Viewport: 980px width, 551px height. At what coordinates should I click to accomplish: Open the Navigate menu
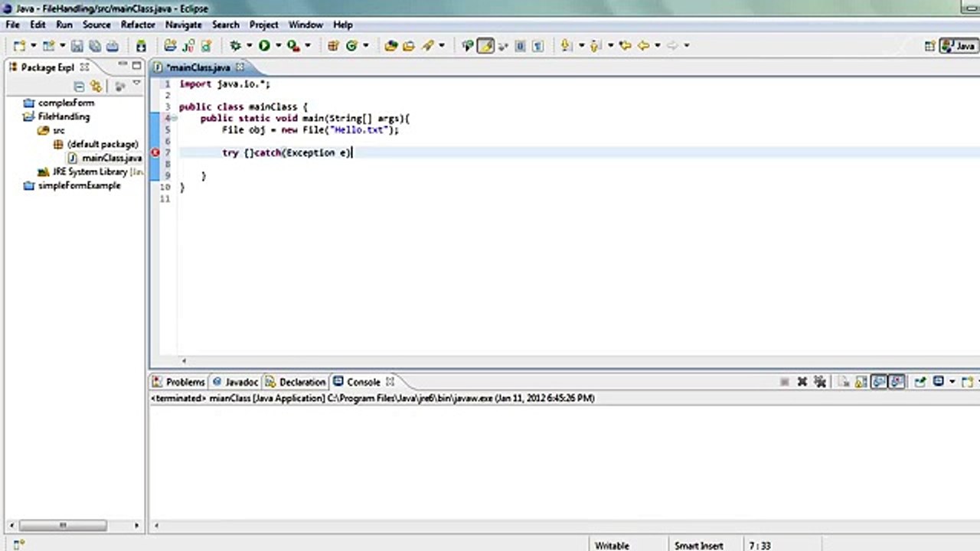(x=184, y=24)
